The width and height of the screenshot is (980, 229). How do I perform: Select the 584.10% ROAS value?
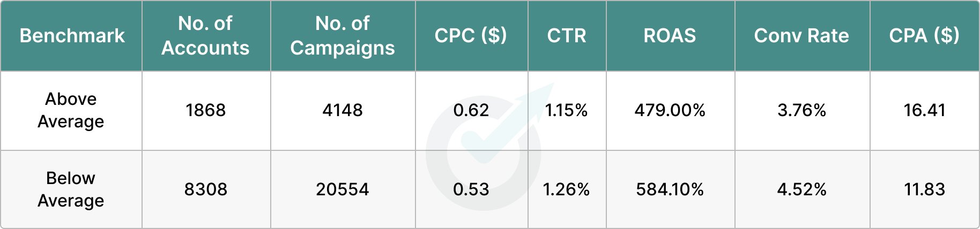tap(670, 189)
